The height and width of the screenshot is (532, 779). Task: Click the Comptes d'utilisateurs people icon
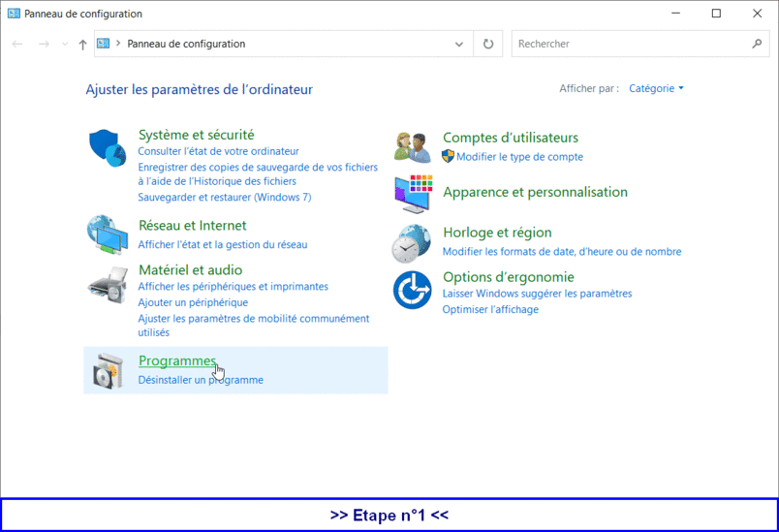tap(413, 147)
